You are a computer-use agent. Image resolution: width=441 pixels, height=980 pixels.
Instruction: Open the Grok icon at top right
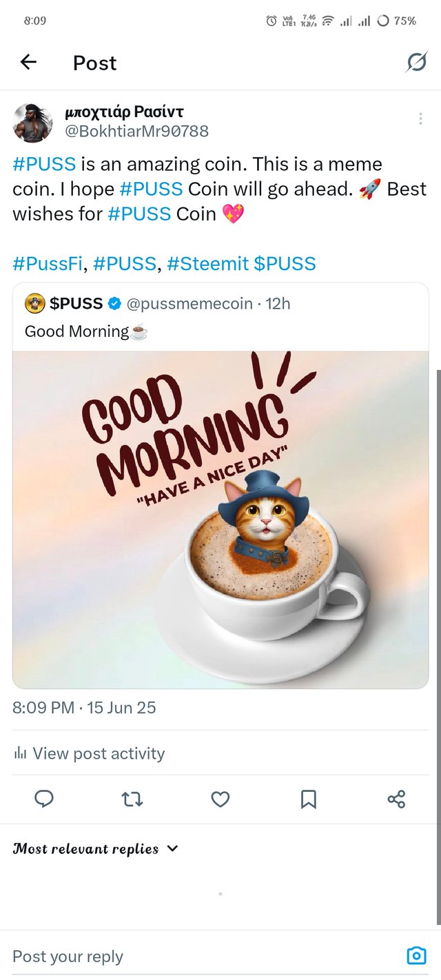[416, 63]
